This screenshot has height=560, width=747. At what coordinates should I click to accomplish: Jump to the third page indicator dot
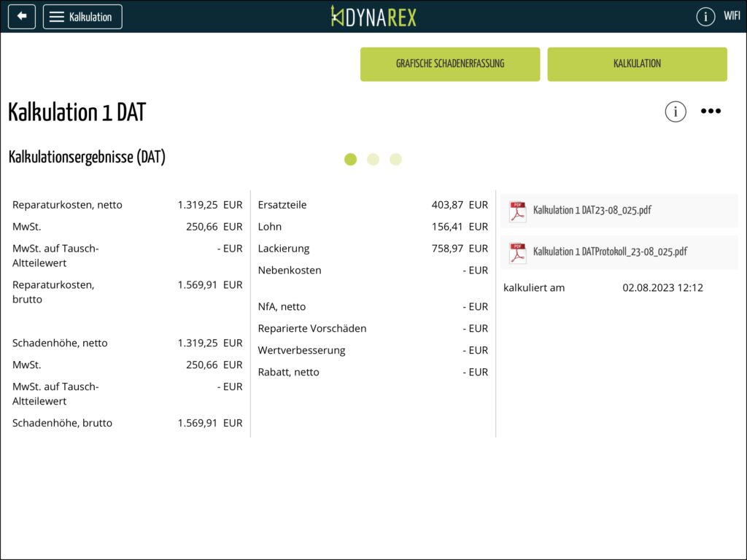click(395, 159)
